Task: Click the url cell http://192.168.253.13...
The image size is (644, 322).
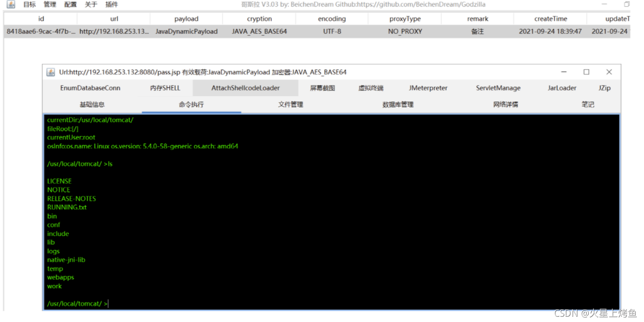Action: tap(114, 31)
